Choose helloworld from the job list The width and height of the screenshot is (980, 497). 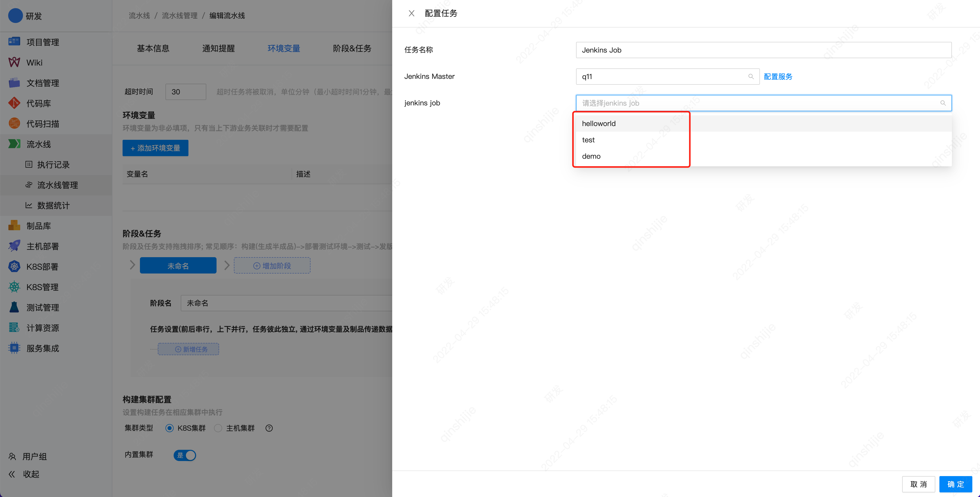click(599, 123)
